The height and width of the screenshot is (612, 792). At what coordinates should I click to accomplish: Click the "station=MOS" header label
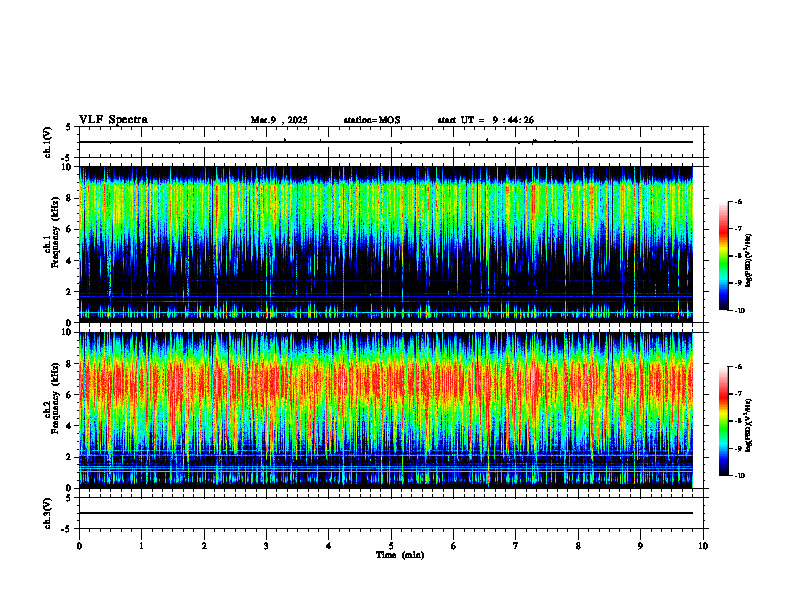pyautogui.click(x=372, y=120)
